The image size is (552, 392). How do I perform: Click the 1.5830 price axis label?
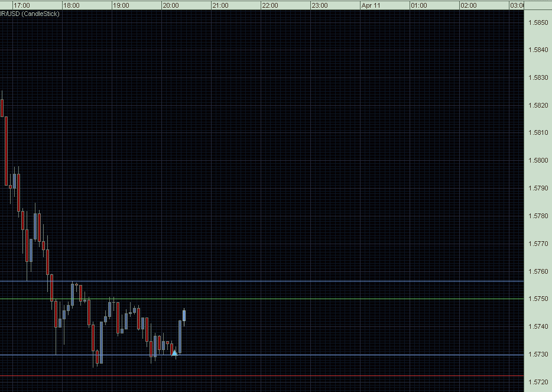(538, 77)
